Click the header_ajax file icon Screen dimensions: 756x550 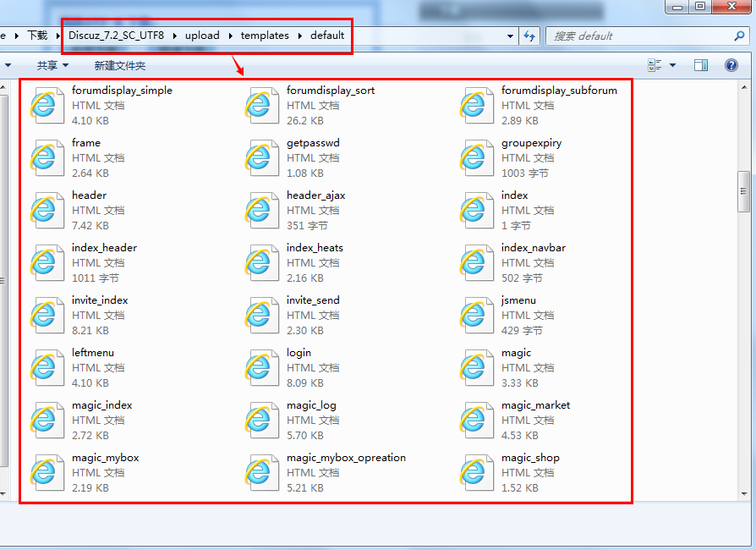pyautogui.click(x=262, y=211)
